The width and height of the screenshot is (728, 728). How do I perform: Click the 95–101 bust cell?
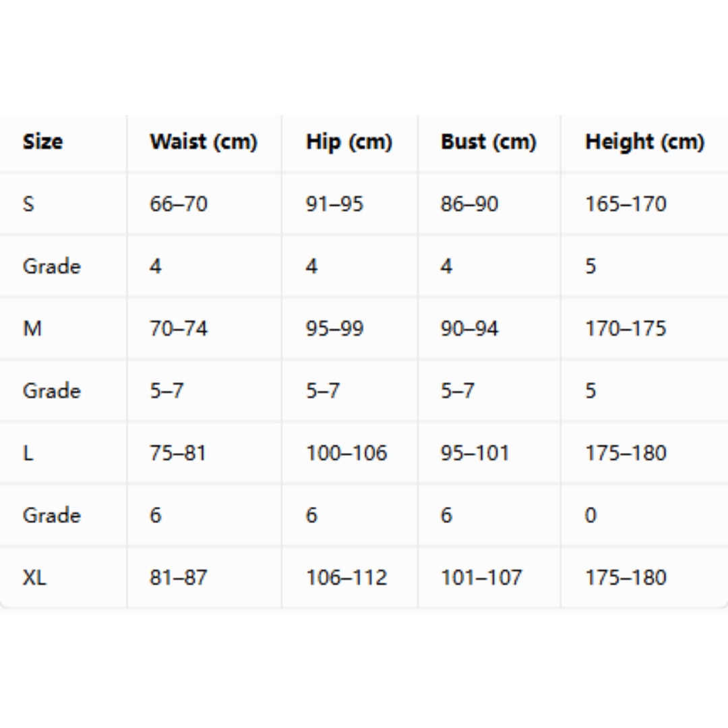(475, 453)
